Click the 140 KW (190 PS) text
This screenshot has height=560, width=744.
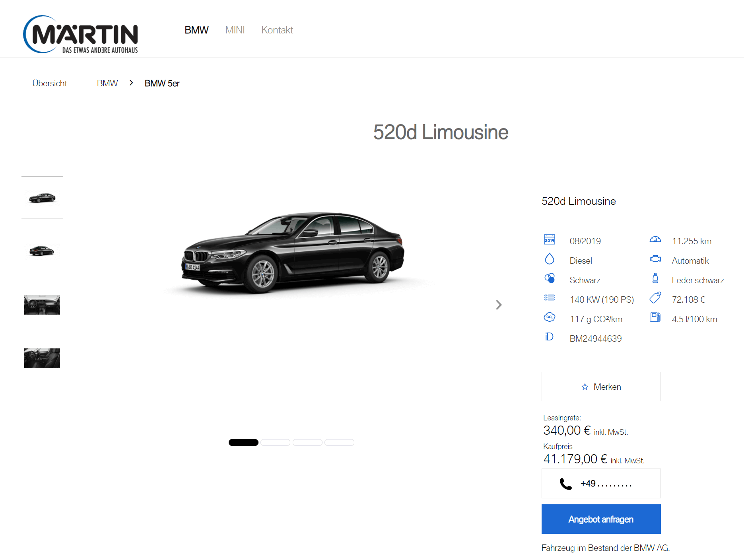602,300
